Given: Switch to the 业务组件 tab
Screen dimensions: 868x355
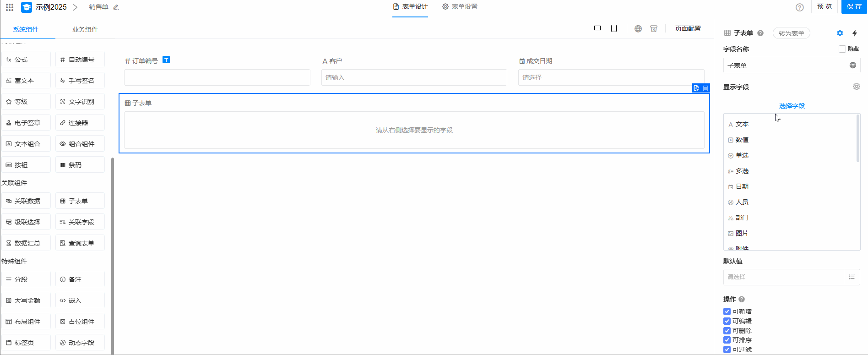Looking at the screenshot, I should (85, 29).
